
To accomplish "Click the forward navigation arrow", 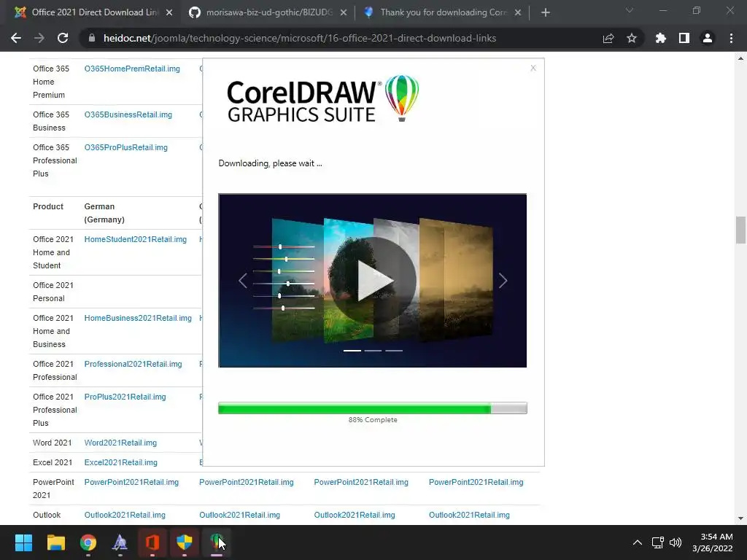I will tap(39, 38).
